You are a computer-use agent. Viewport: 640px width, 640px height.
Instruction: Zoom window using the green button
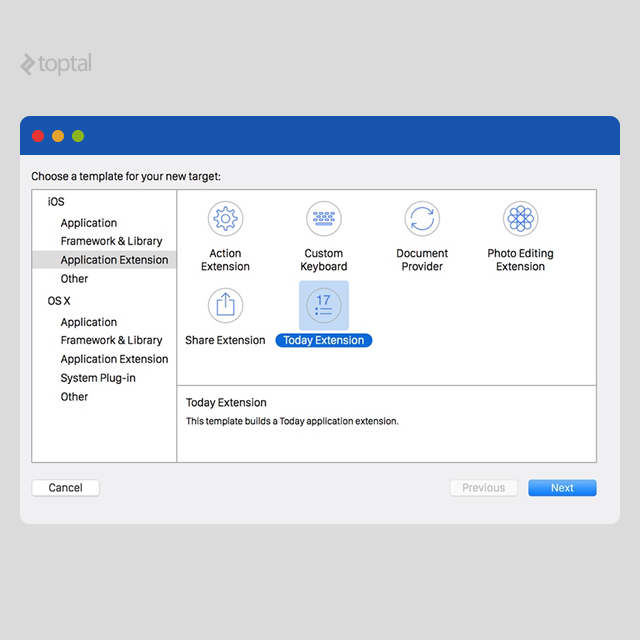click(78, 136)
